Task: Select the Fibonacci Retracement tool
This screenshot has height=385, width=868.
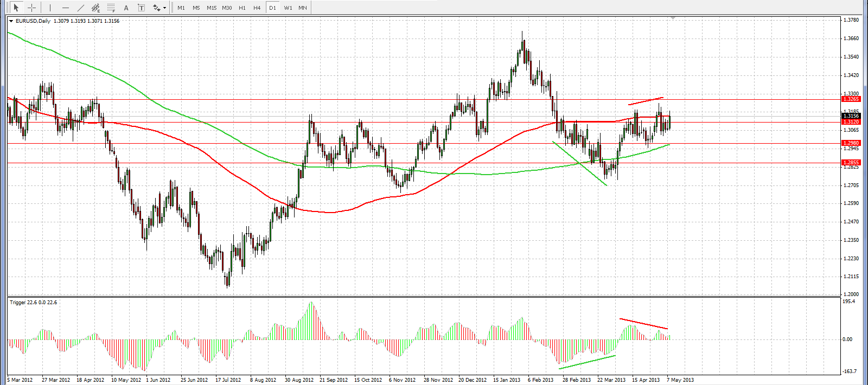Action: [111, 8]
